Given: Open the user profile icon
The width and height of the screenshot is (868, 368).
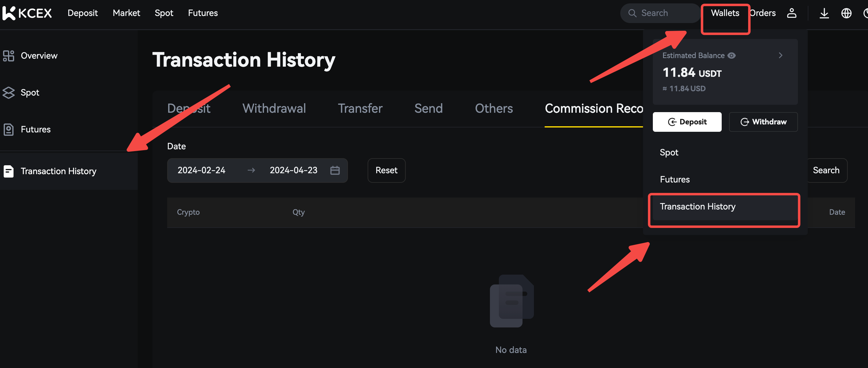Looking at the screenshot, I should [791, 13].
